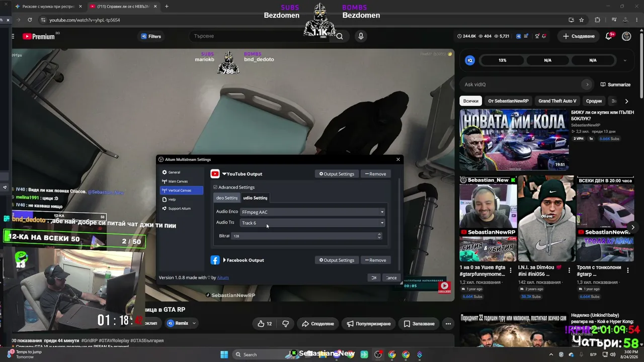Open the 'НОВАТА МИ КОЛА' video thumbnail
Screen dimensions: 644x362
514,139
